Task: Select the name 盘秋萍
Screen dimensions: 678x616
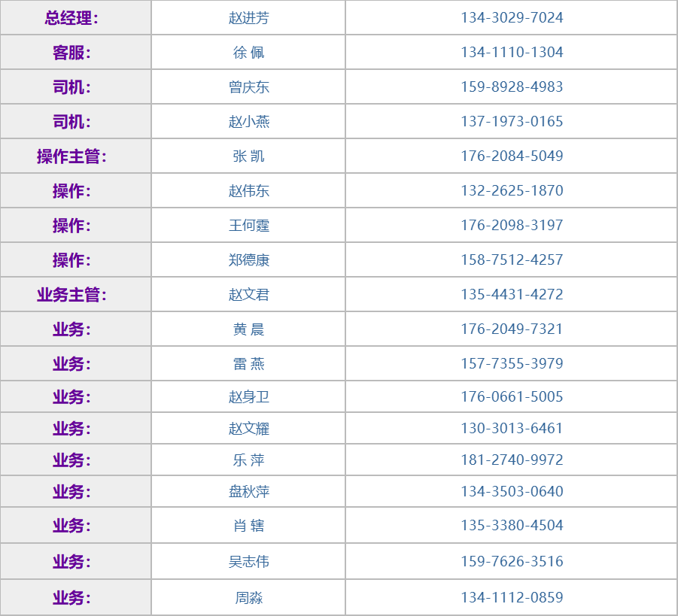Action: pyautogui.click(x=248, y=491)
